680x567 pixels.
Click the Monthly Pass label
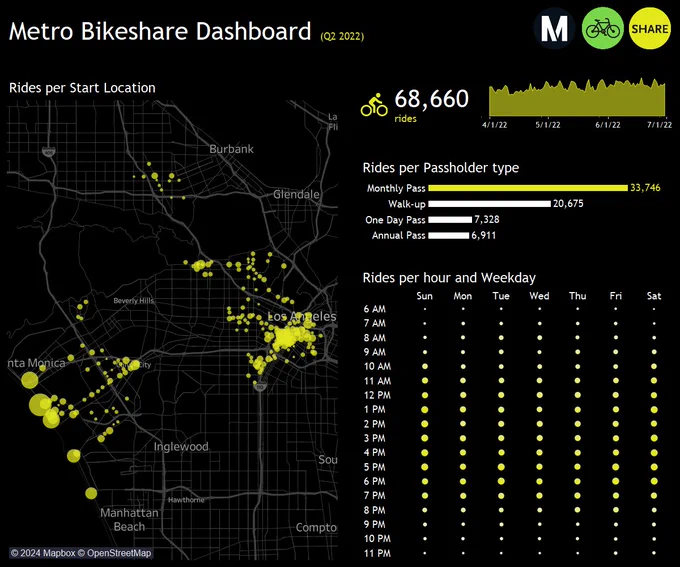coord(396,188)
